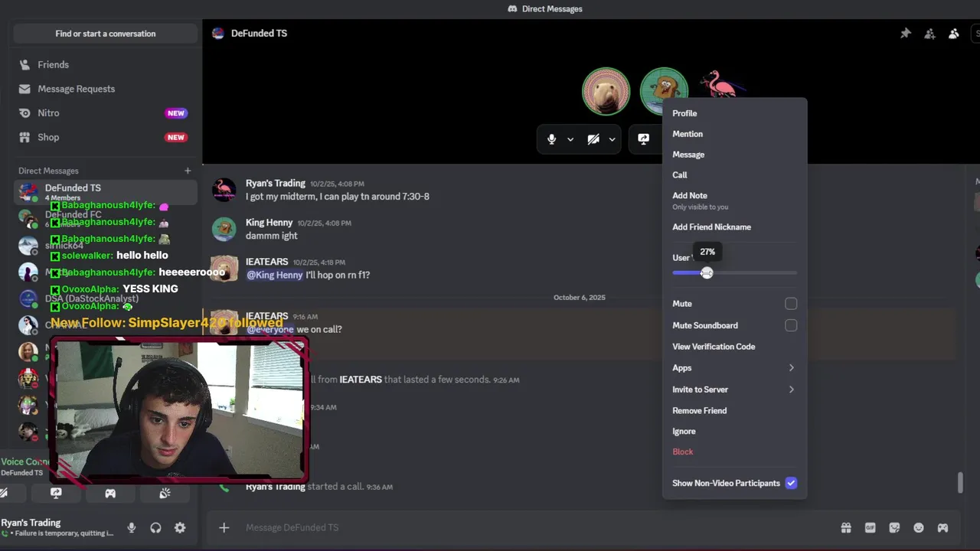The height and width of the screenshot is (551, 980).
Task: Share screen button in voice panel
Action: (56, 494)
